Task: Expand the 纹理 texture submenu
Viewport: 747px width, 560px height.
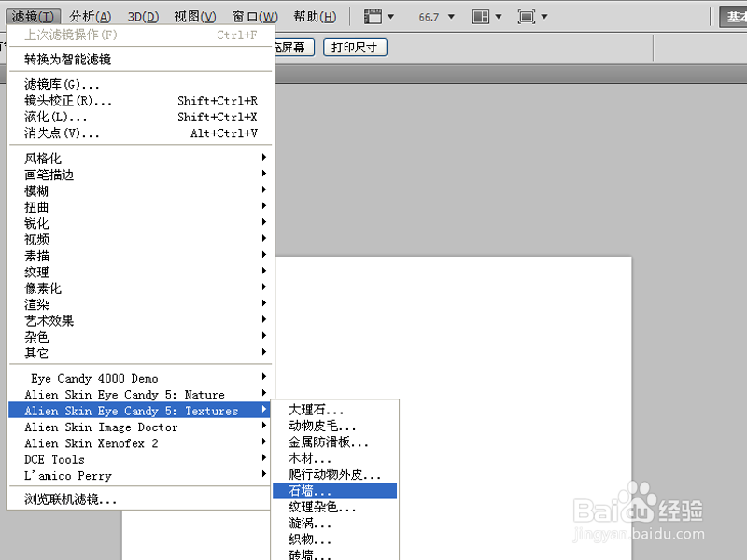Action: [x=141, y=272]
